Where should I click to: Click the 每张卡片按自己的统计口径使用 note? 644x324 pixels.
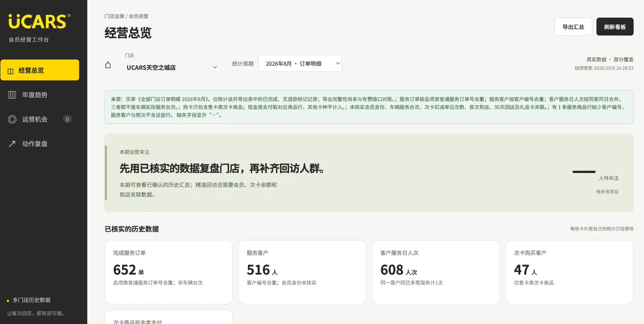[601, 228]
